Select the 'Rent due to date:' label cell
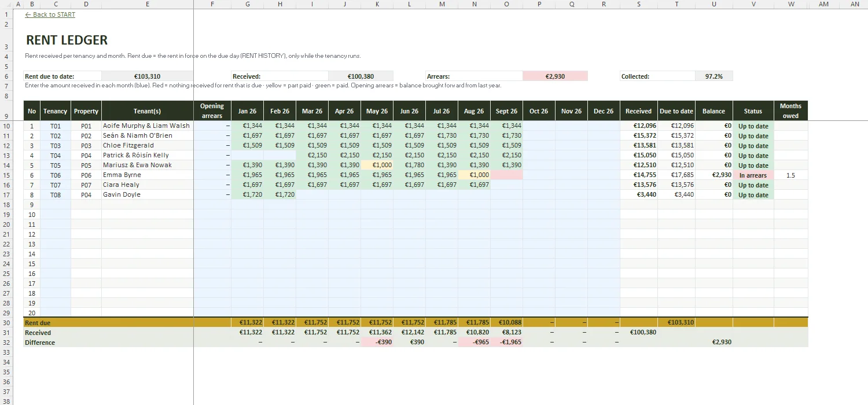This screenshot has height=405, width=868. coord(62,76)
